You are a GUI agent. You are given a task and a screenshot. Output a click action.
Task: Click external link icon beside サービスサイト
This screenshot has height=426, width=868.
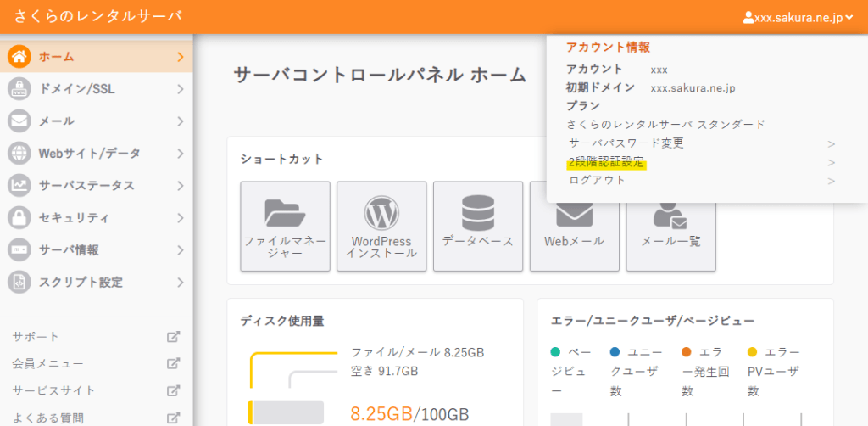coord(174,390)
